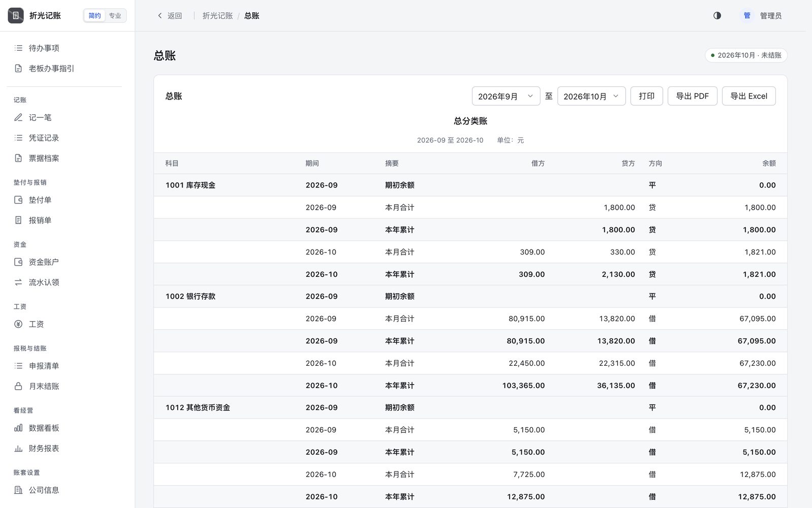Open 资金账户 menu item
This screenshot has width=812, height=508.
point(67,262)
